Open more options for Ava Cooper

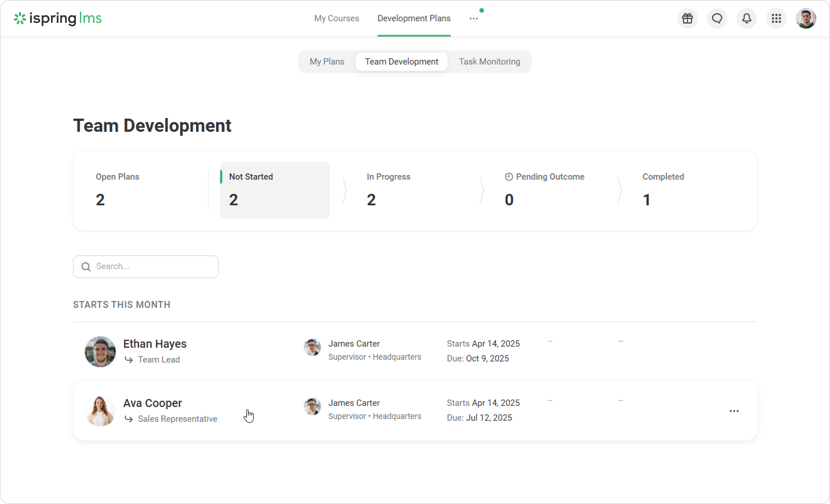point(734,411)
